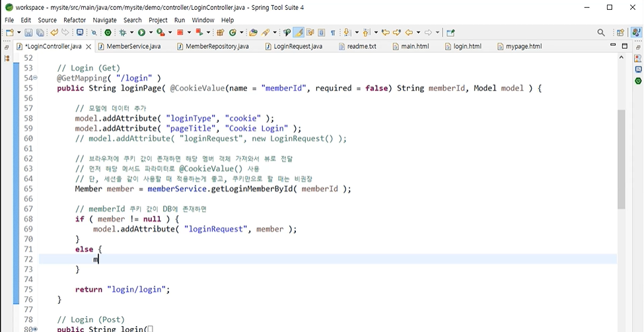This screenshot has height=332, width=644.
Task: Switch to readme.txt tab
Action: pos(357,46)
